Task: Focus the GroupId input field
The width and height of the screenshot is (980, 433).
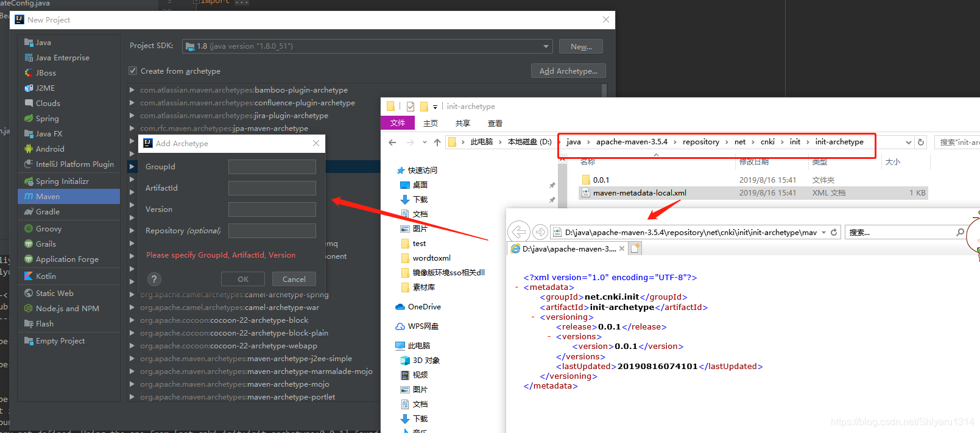Action: (x=272, y=167)
